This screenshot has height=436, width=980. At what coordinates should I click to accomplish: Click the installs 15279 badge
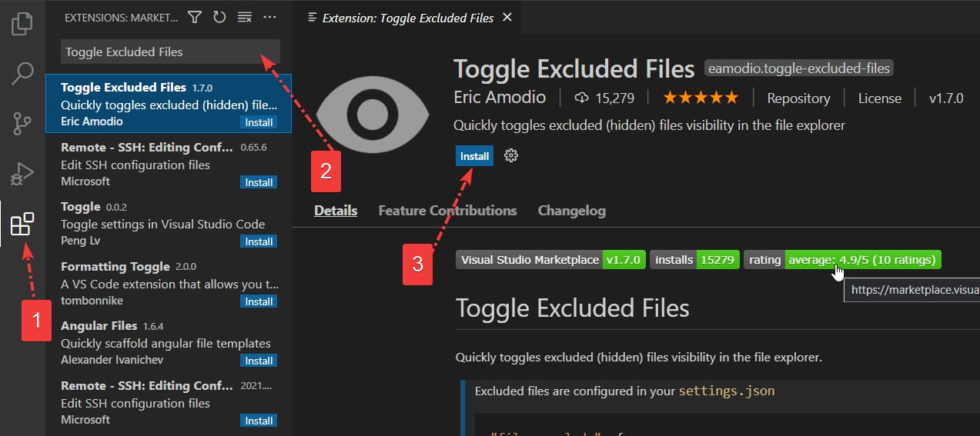[695, 260]
